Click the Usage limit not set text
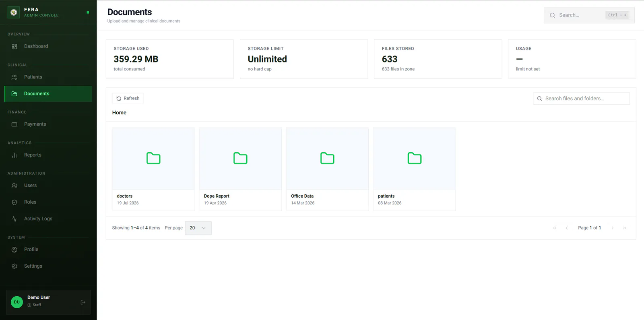 click(528, 69)
